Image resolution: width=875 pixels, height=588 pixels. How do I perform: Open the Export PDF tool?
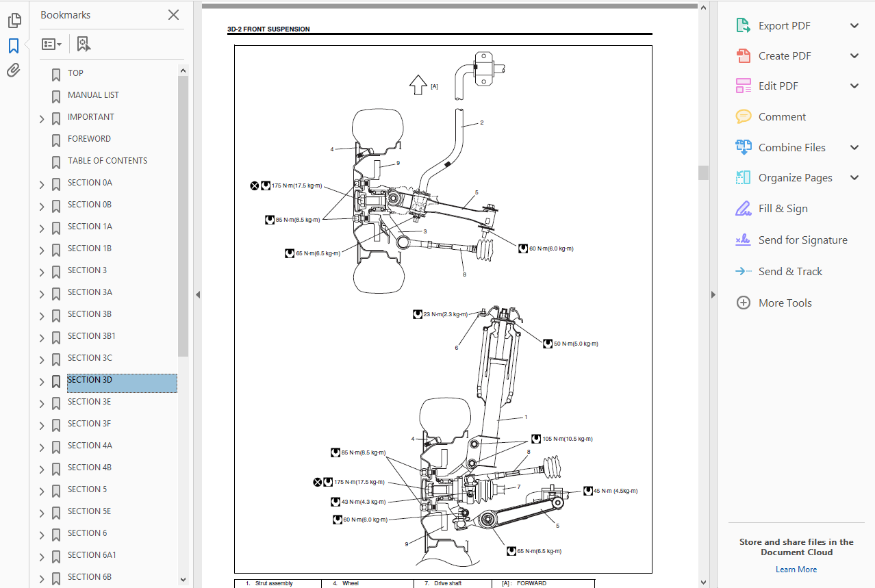(784, 26)
